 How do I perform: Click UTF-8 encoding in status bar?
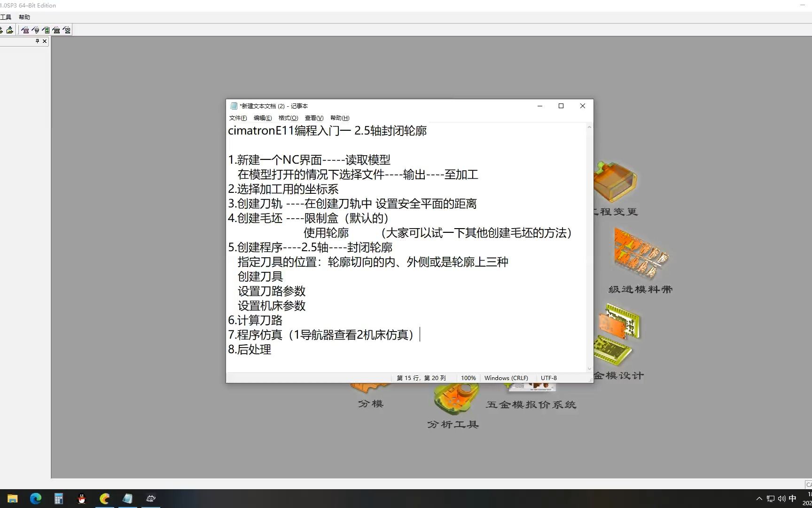coord(548,378)
